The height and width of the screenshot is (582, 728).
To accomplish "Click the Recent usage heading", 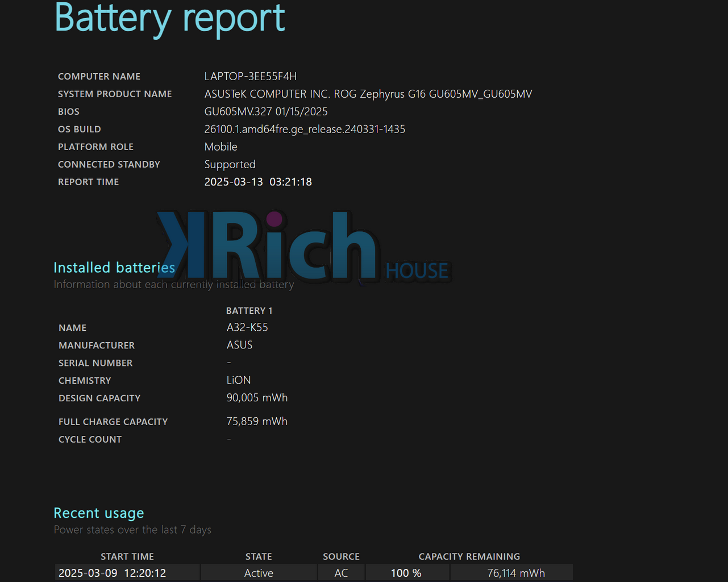I will point(99,513).
